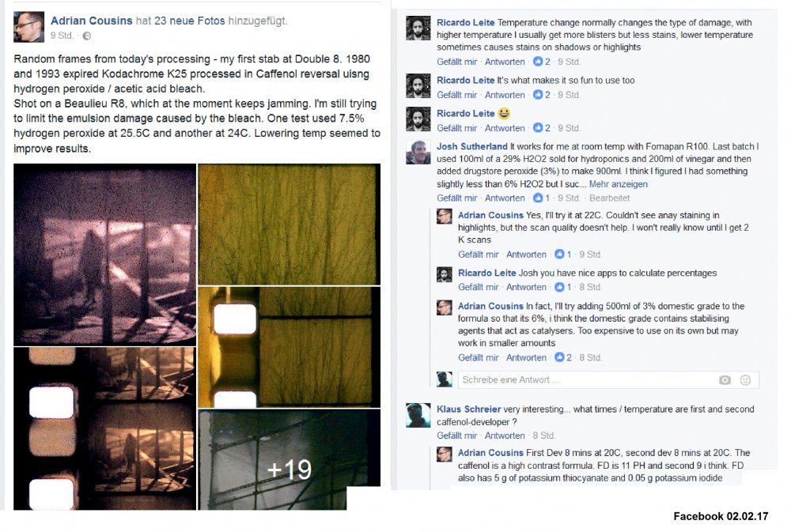Like Klaus Schreier's comment with Gefällt mir
The height and width of the screenshot is (532, 791).
click(x=456, y=436)
